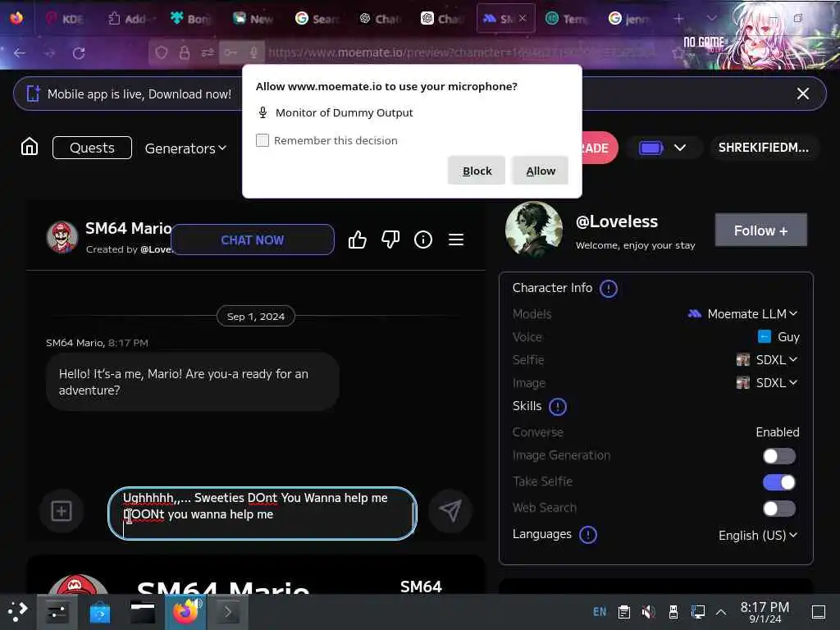Bookmark this page with star icon
The height and width of the screenshot is (630, 840).
(678, 52)
